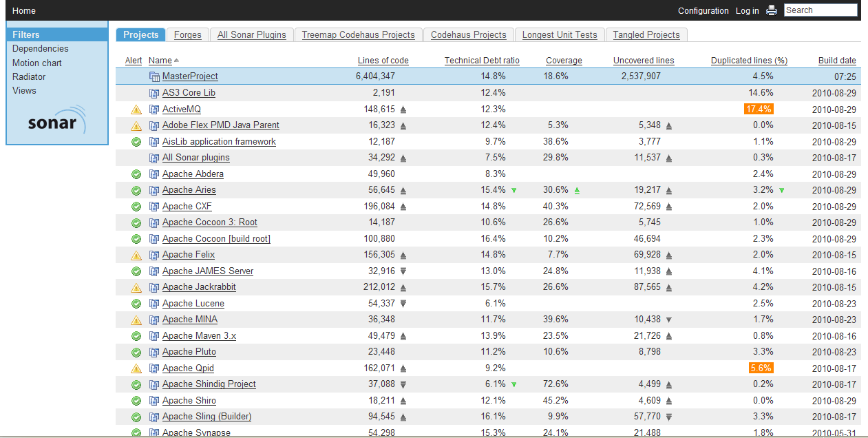Screen dimensions: 868x438
Task: Sort by Lines of code column
Action: (x=383, y=61)
